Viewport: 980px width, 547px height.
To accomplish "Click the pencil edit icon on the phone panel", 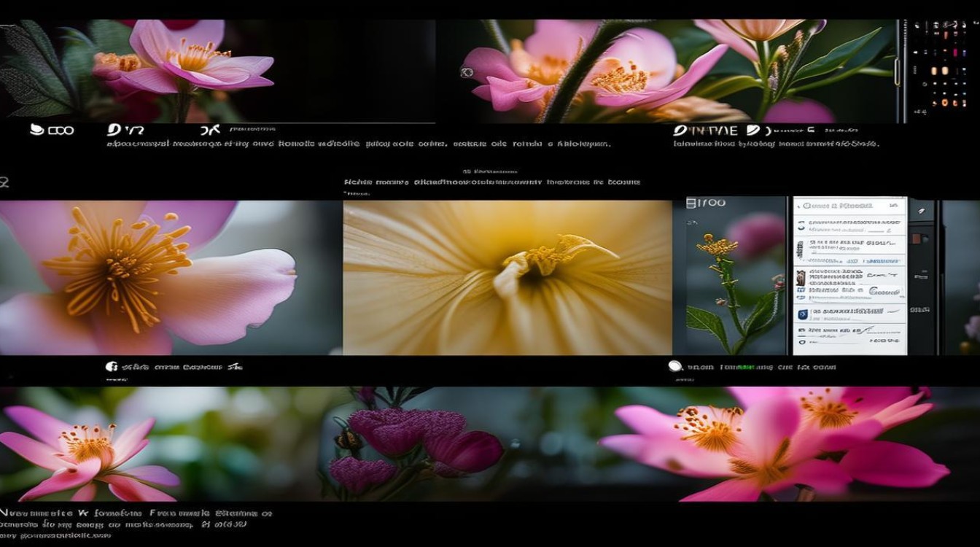I will (x=919, y=212).
